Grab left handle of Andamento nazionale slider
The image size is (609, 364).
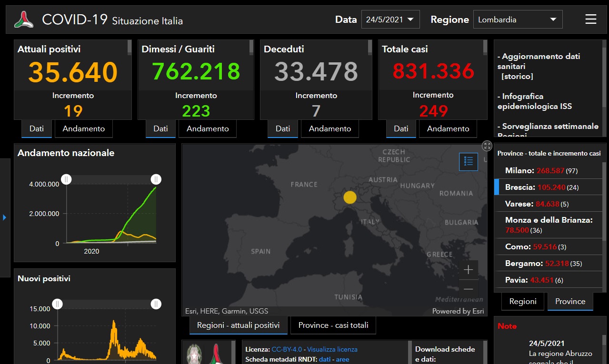click(67, 179)
